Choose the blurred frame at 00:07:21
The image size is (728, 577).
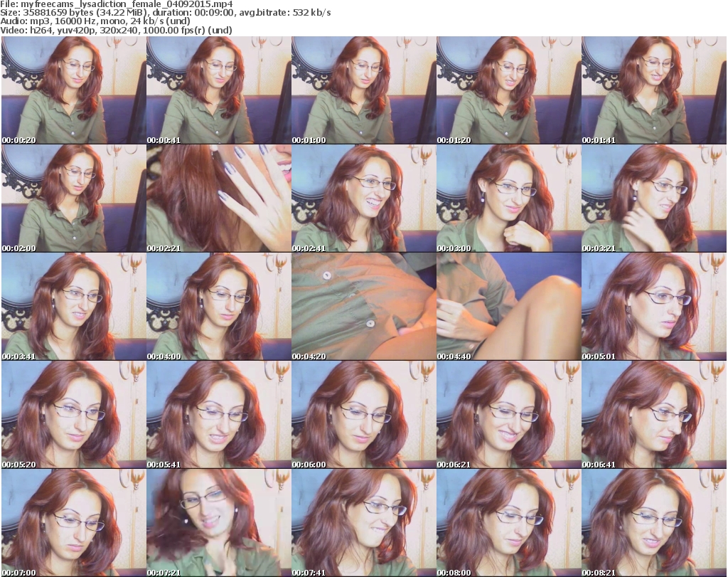[219, 523]
